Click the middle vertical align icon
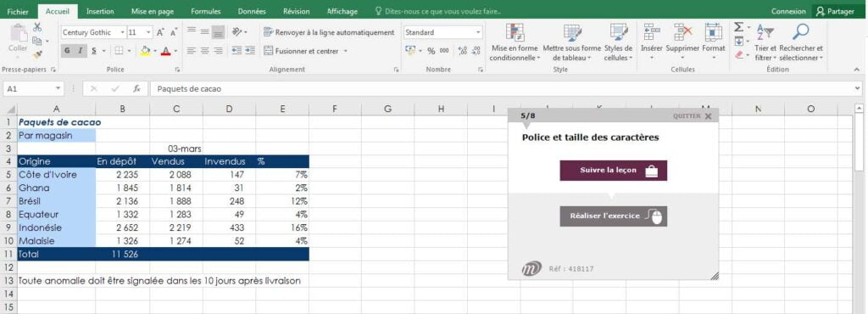The height and width of the screenshot is (314, 868). pyautogui.click(x=205, y=32)
